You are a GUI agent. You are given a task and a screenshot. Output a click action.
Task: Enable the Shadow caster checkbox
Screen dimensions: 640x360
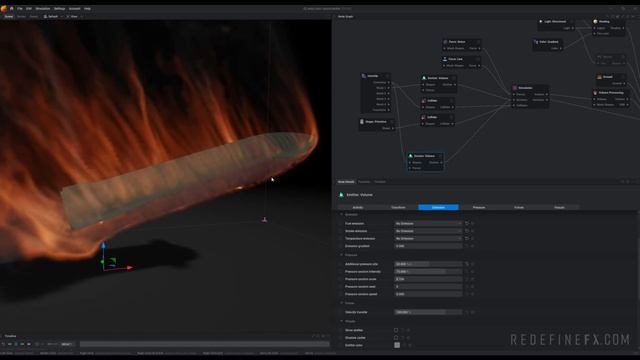[396, 338]
